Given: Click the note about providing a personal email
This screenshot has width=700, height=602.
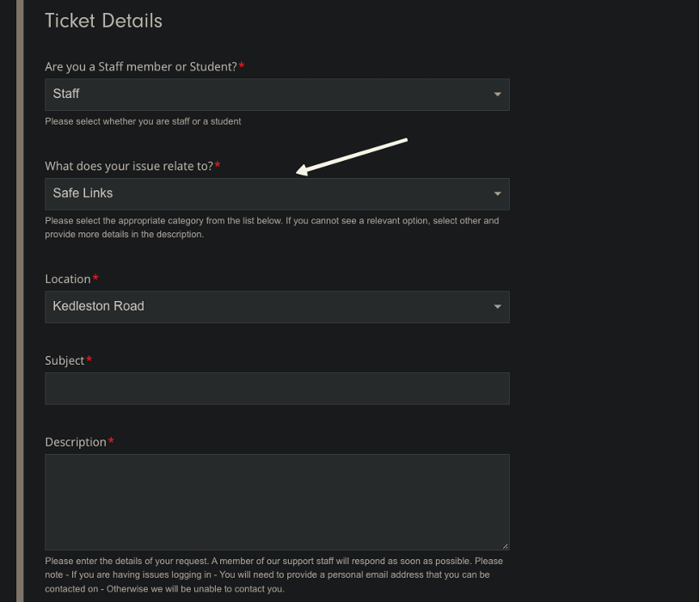Looking at the screenshot, I should coord(273,574).
